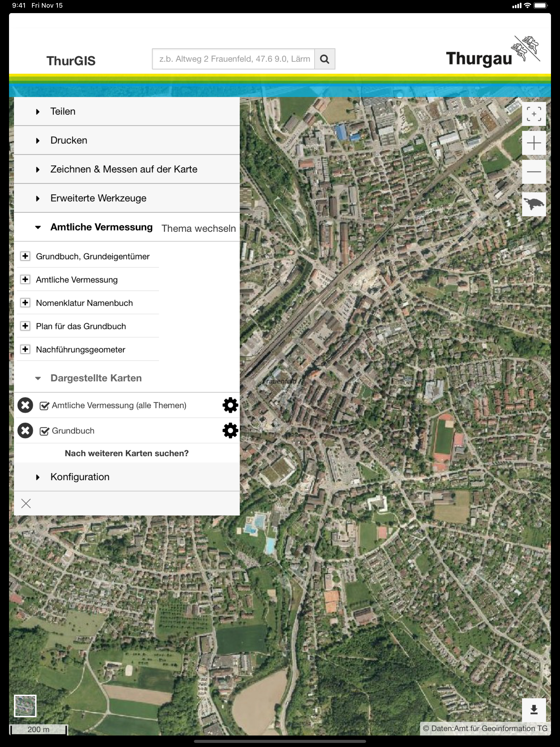Click the ThurGIS title
Image resolution: width=560 pixels, height=747 pixels.
71,61
